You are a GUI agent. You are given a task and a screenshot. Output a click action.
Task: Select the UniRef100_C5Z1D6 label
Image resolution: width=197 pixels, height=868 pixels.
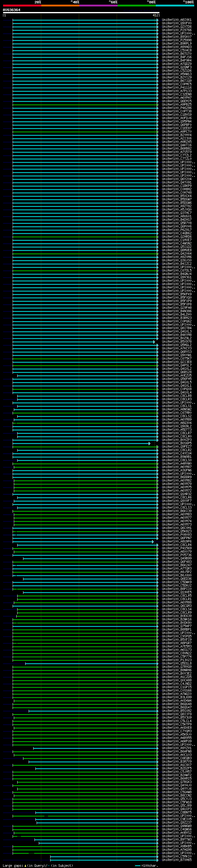click(x=176, y=71)
